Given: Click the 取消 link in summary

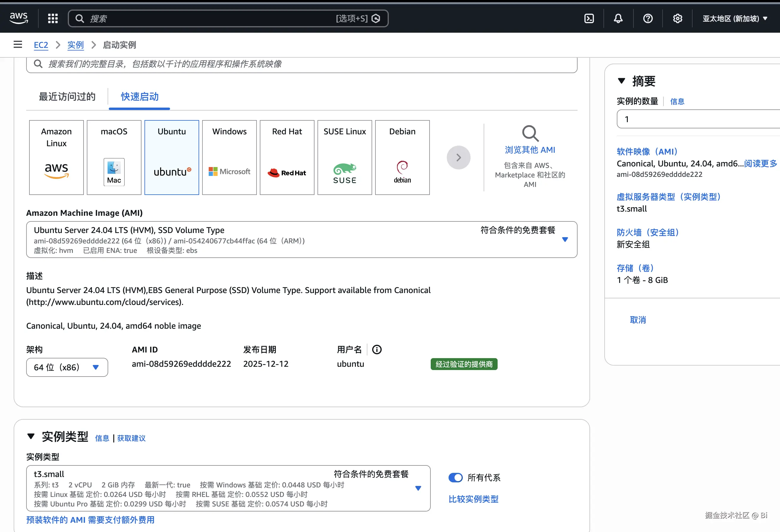Looking at the screenshot, I should click(x=637, y=320).
